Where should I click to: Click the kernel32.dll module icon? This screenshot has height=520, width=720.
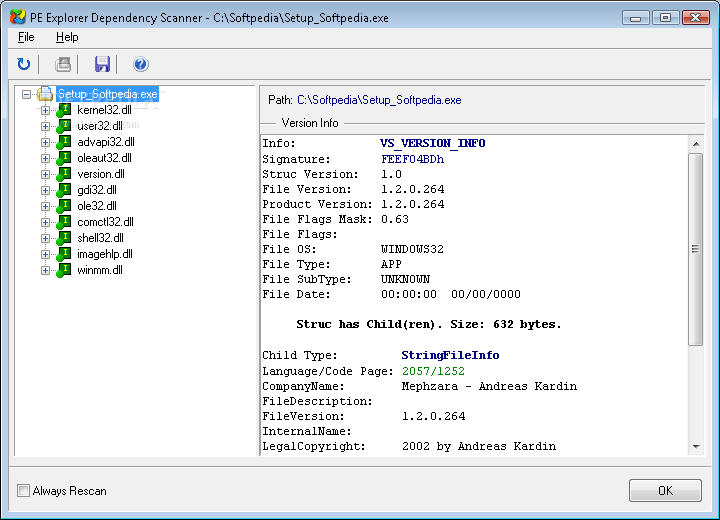[64, 111]
